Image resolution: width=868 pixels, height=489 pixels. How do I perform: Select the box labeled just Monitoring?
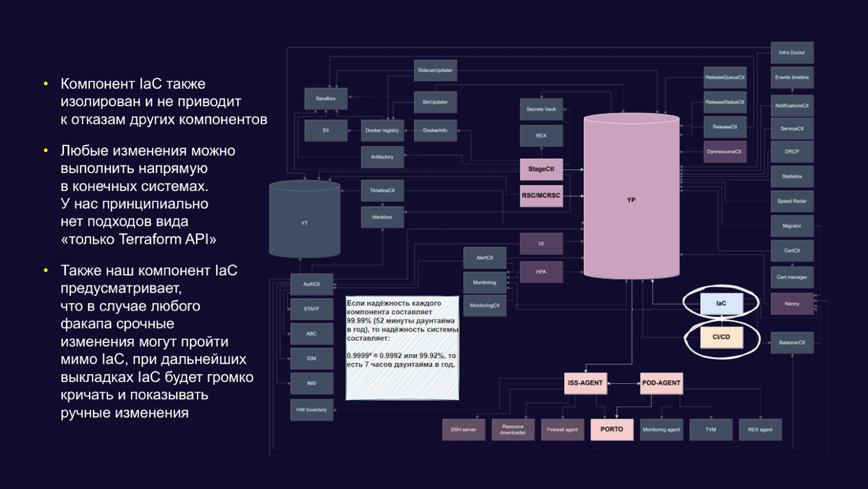pyautogui.click(x=485, y=282)
